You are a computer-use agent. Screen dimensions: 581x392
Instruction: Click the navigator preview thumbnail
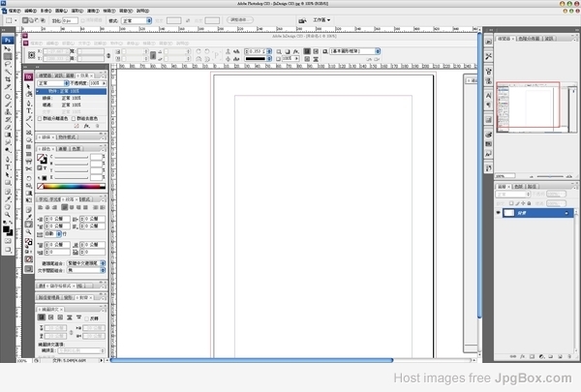click(536, 107)
